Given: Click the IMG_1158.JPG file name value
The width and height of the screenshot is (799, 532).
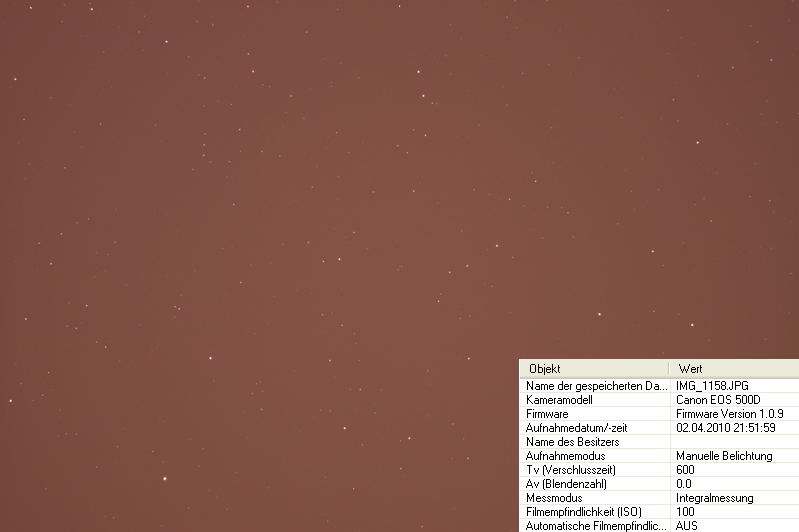Looking at the screenshot, I should [x=712, y=385].
